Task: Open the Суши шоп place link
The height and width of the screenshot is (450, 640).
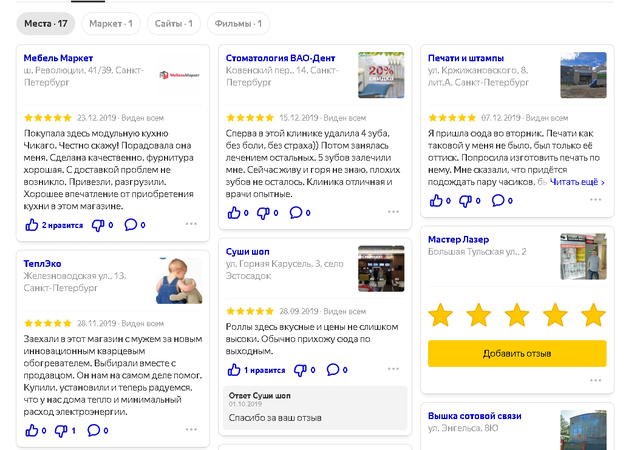Action: (247, 252)
